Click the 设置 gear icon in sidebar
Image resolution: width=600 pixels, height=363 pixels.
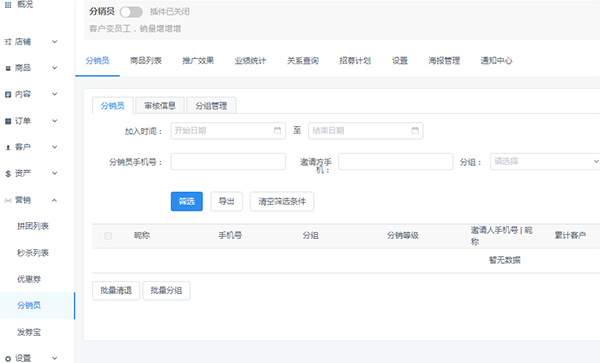8,359
